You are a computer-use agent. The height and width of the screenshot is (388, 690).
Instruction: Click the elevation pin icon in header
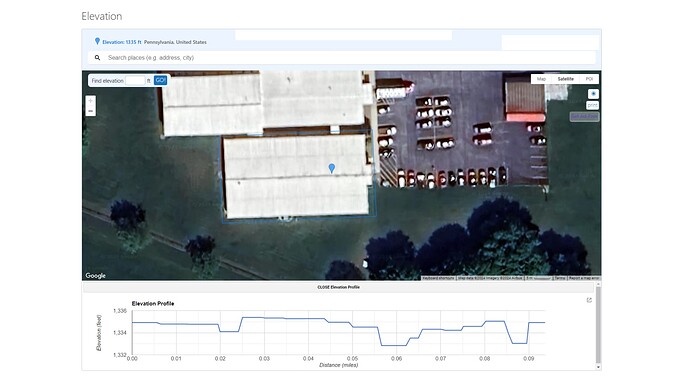point(97,41)
